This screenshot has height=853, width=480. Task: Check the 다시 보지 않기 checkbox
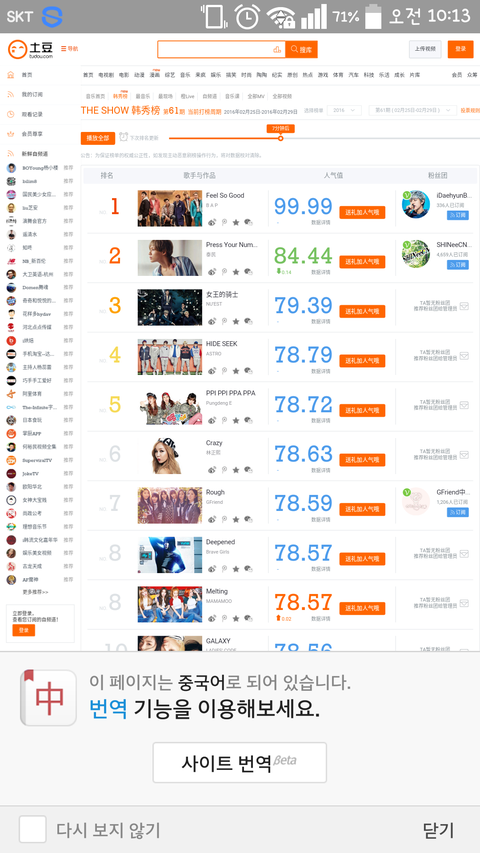pyautogui.click(x=32, y=830)
